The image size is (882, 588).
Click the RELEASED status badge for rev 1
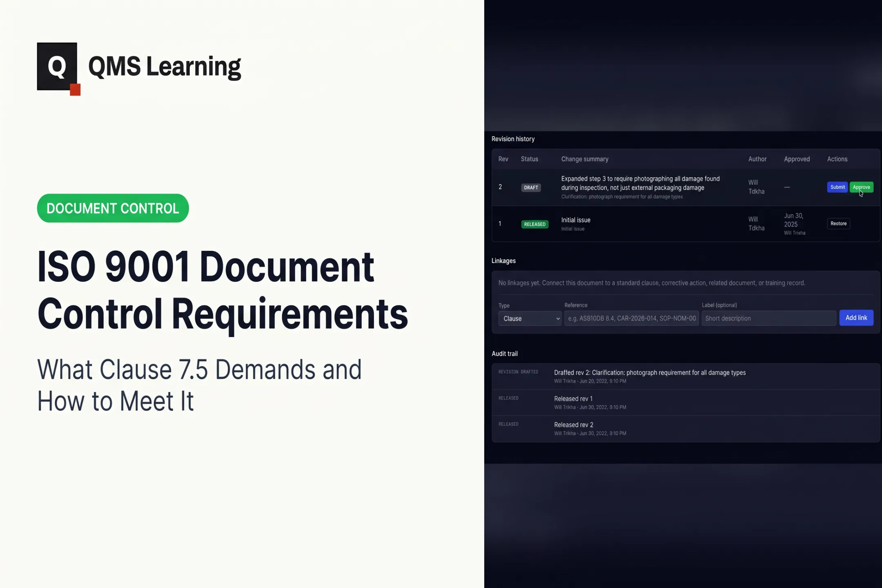(535, 224)
